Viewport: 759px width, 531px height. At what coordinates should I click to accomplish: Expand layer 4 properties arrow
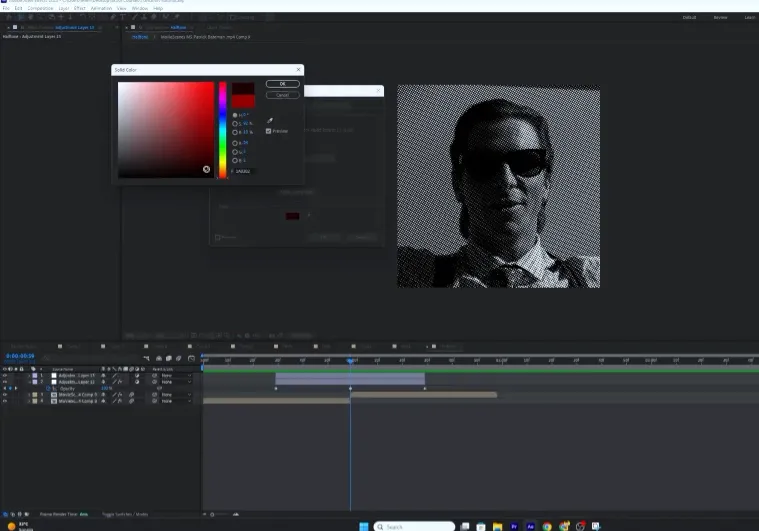[29, 401]
